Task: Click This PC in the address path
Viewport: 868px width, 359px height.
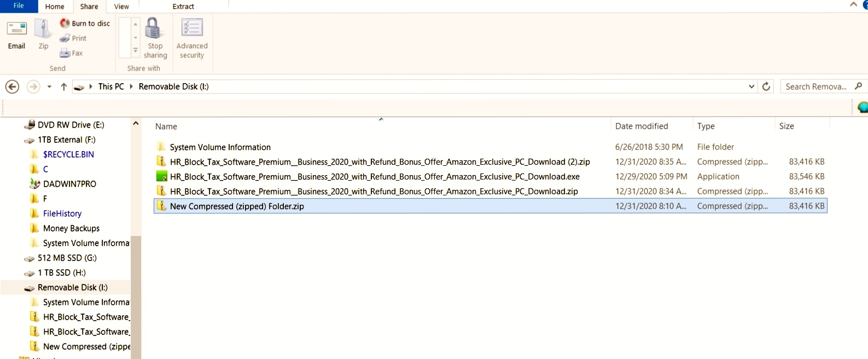Action: tap(111, 86)
